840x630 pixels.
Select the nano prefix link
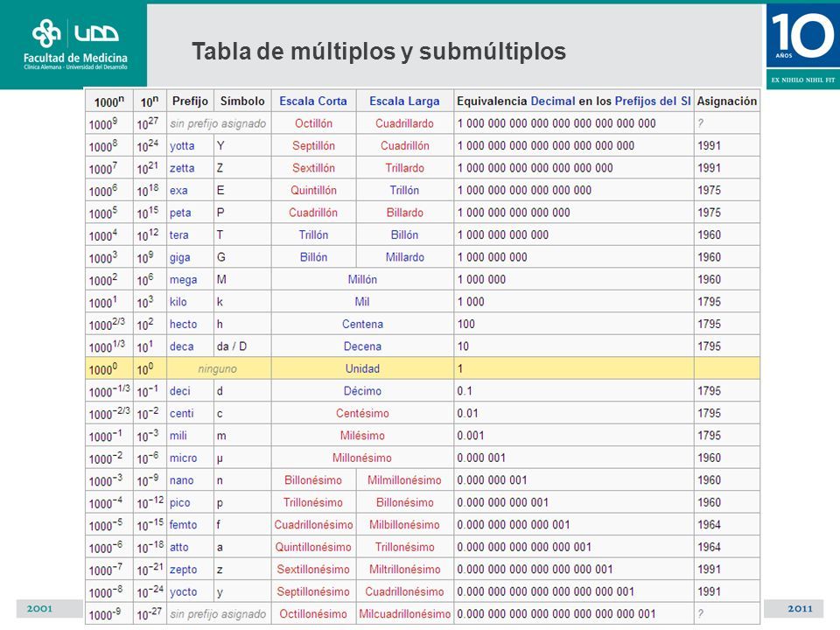pyautogui.click(x=182, y=480)
